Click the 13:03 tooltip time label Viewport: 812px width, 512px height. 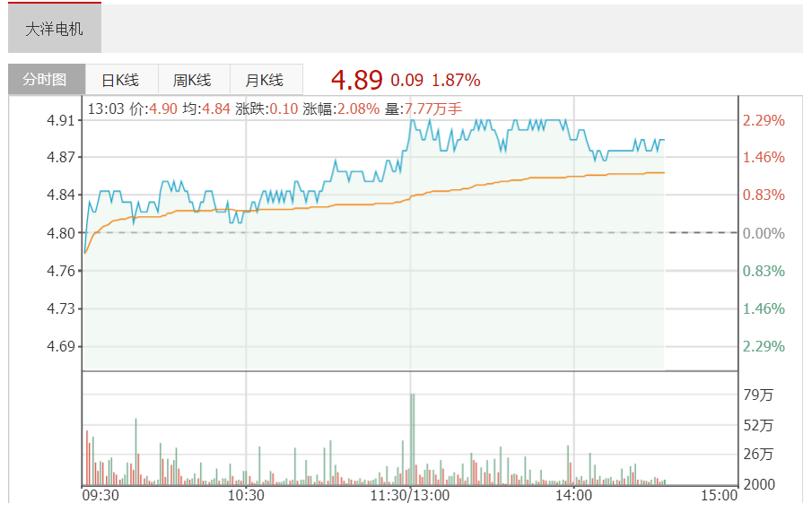pos(106,108)
